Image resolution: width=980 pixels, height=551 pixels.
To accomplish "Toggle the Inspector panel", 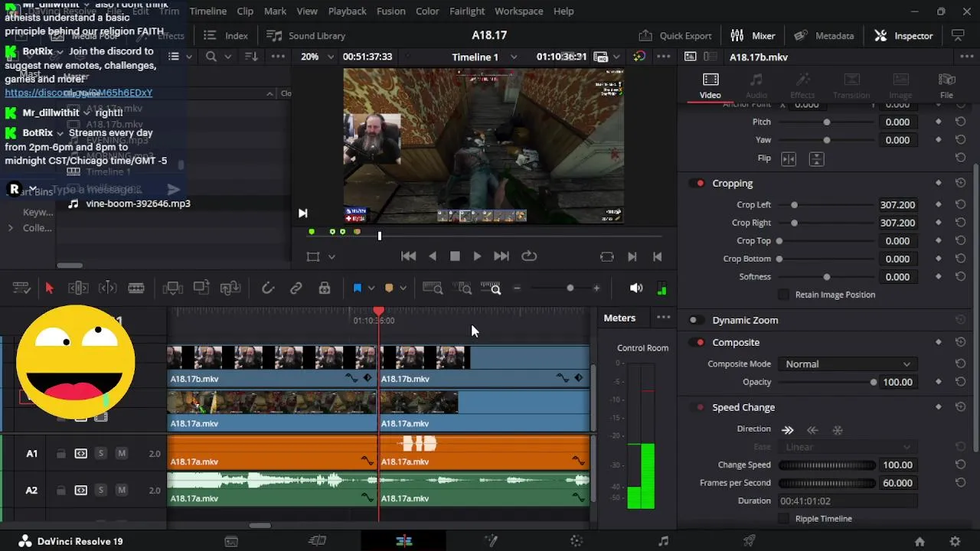I will 903,36.
